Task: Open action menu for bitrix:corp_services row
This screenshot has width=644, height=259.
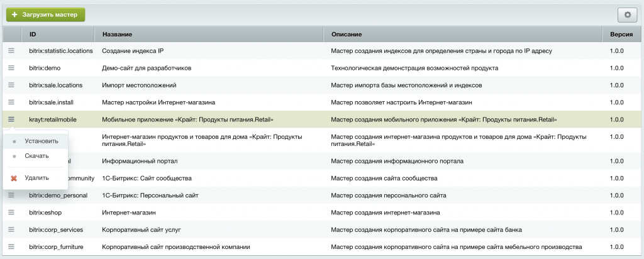Action: (11, 229)
